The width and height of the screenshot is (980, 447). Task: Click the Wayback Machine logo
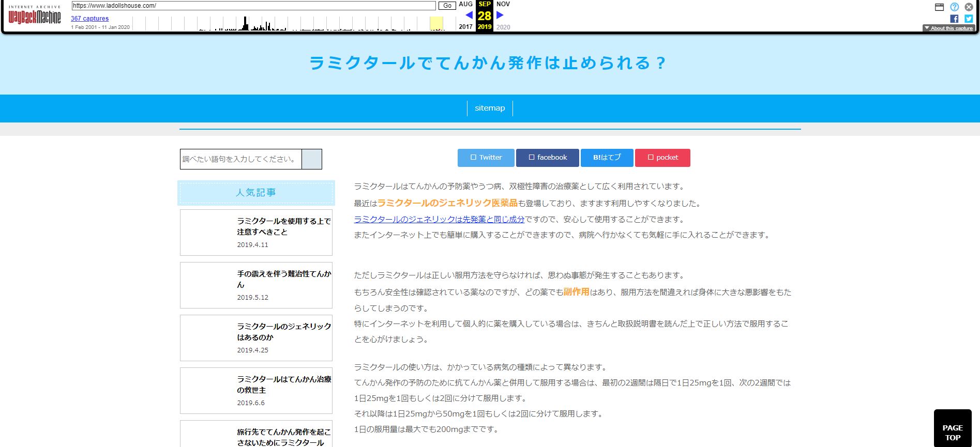(x=35, y=16)
